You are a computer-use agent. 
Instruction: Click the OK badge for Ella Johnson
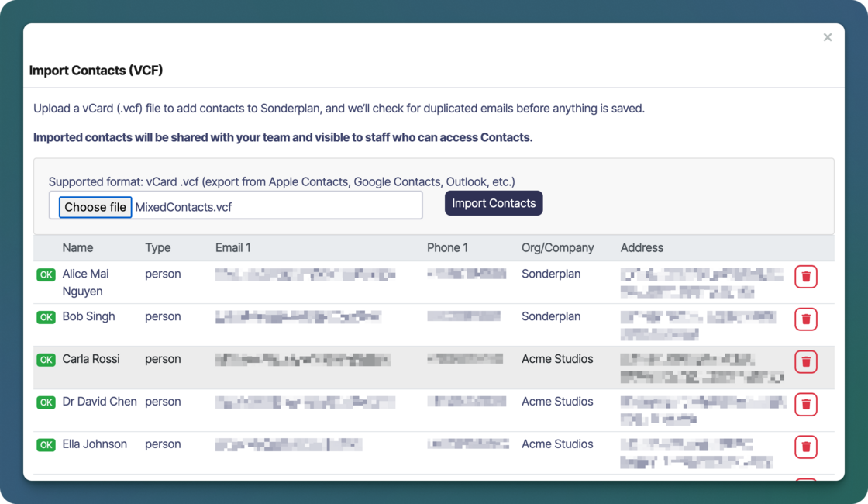click(x=46, y=444)
